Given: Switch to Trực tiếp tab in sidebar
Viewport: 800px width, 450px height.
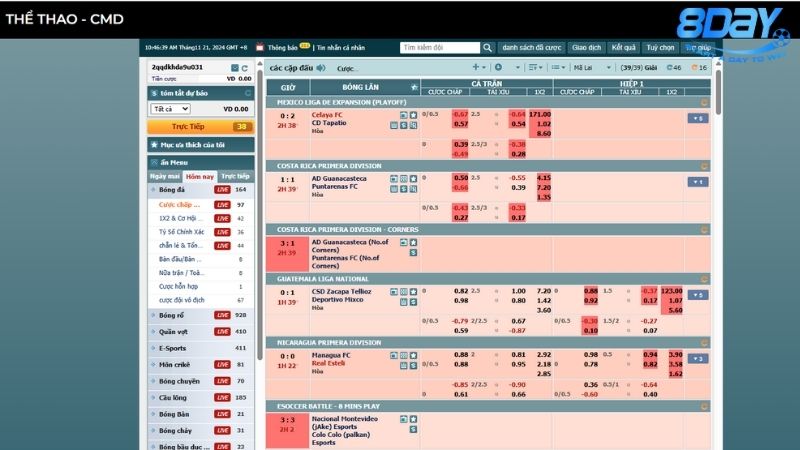Looking at the screenshot, I should [235, 176].
